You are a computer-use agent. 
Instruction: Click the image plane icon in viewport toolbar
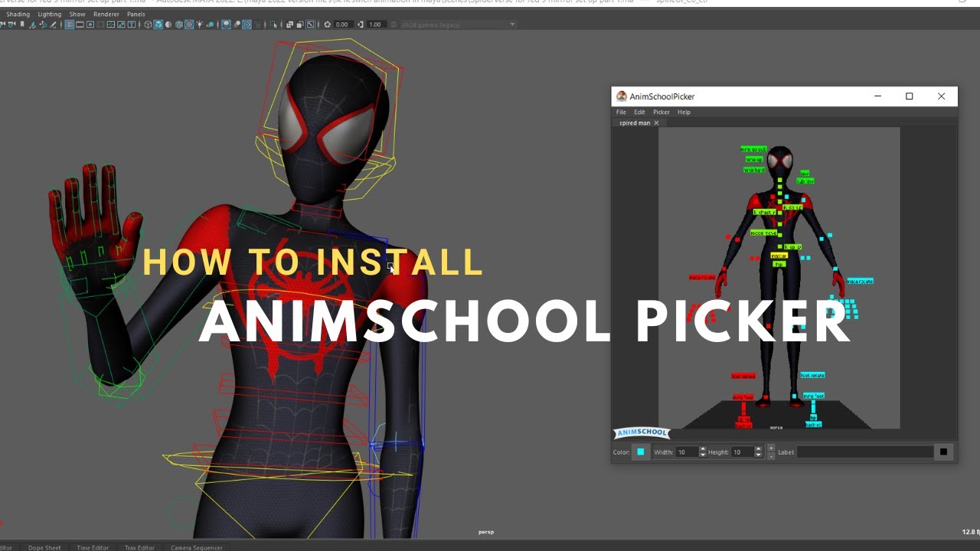(x=32, y=24)
